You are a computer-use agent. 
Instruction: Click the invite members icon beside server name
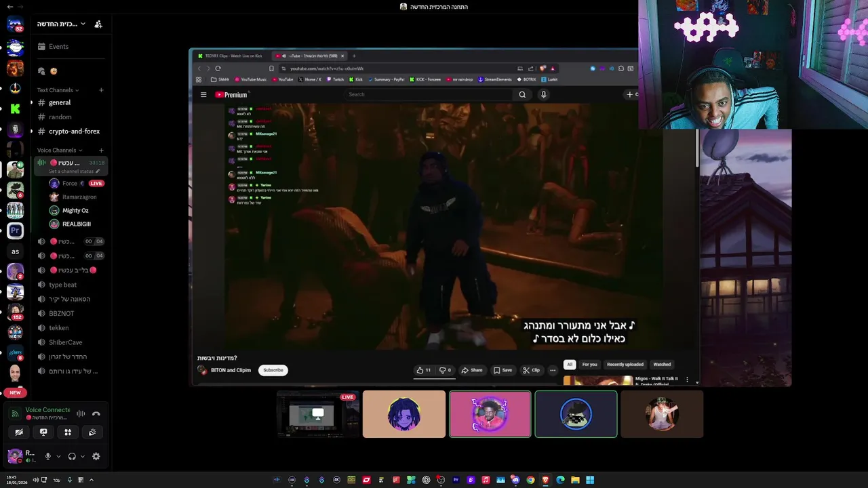98,24
